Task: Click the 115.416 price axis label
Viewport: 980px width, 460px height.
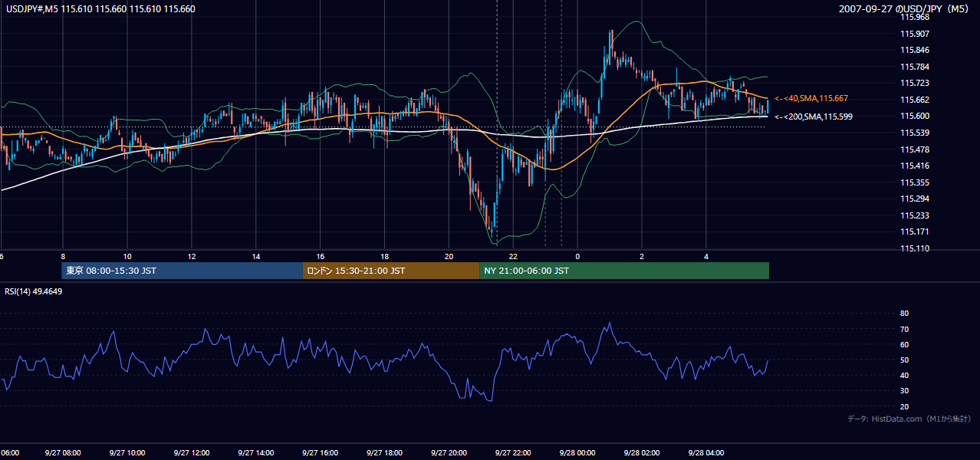Action: coord(914,166)
